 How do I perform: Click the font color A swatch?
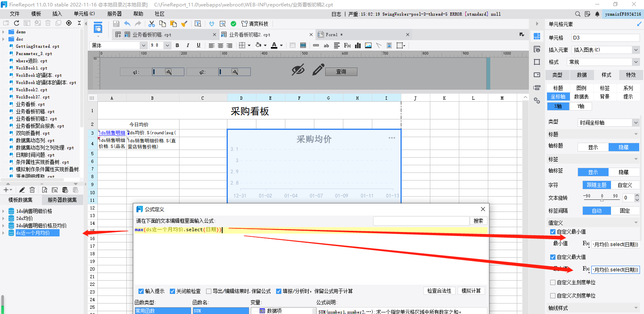(x=274, y=45)
